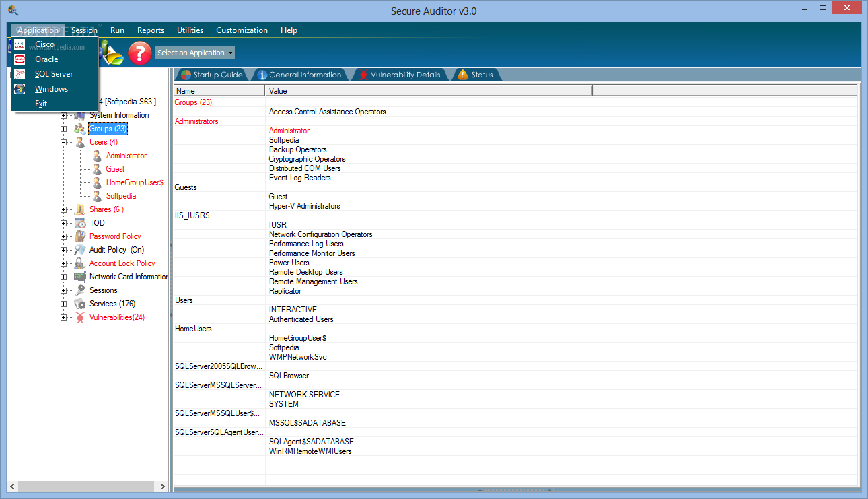Click the MSSQL$SADATABASE value row

coord(308,423)
